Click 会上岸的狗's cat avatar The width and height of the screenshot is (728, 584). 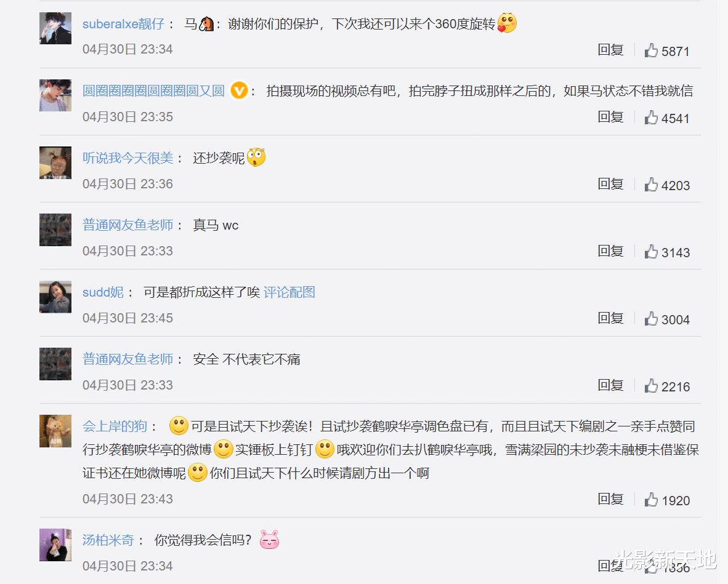(x=55, y=431)
